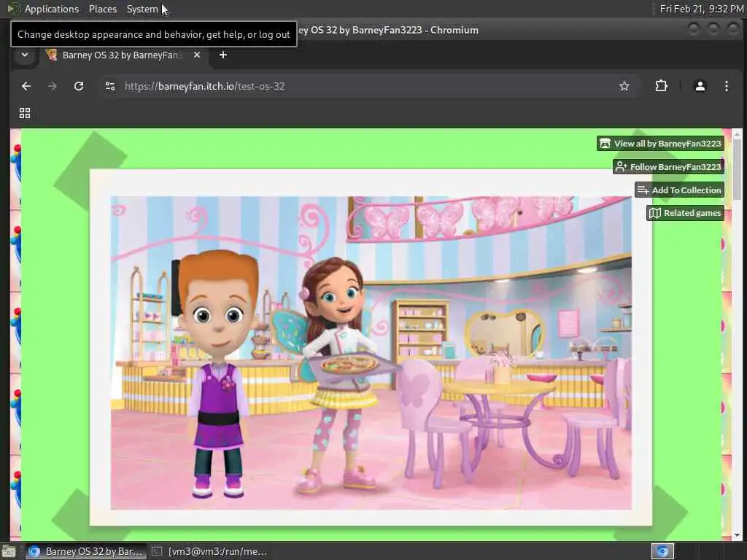Bookmark this page with the star icon
Image resolution: width=747 pixels, height=560 pixels.
coord(624,86)
